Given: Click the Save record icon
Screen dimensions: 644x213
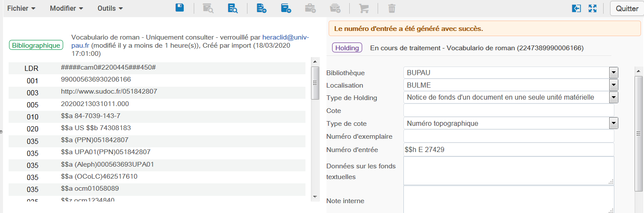Looking at the screenshot, I should pos(180,8).
